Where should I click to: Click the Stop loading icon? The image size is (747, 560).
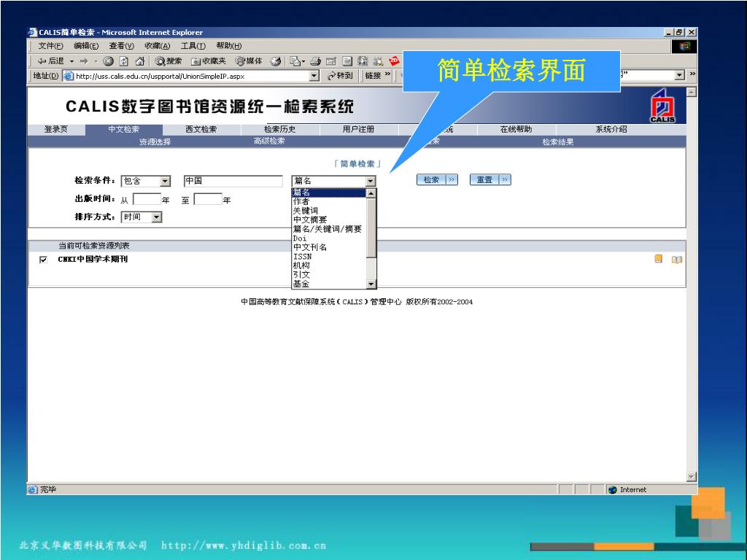coord(109,61)
